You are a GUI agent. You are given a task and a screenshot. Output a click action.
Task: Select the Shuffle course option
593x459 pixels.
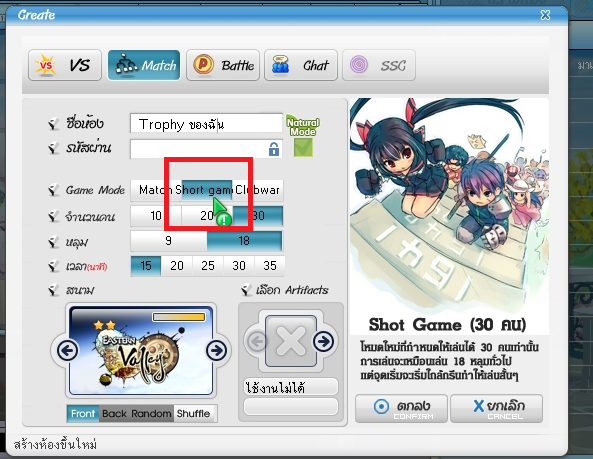[193, 414]
